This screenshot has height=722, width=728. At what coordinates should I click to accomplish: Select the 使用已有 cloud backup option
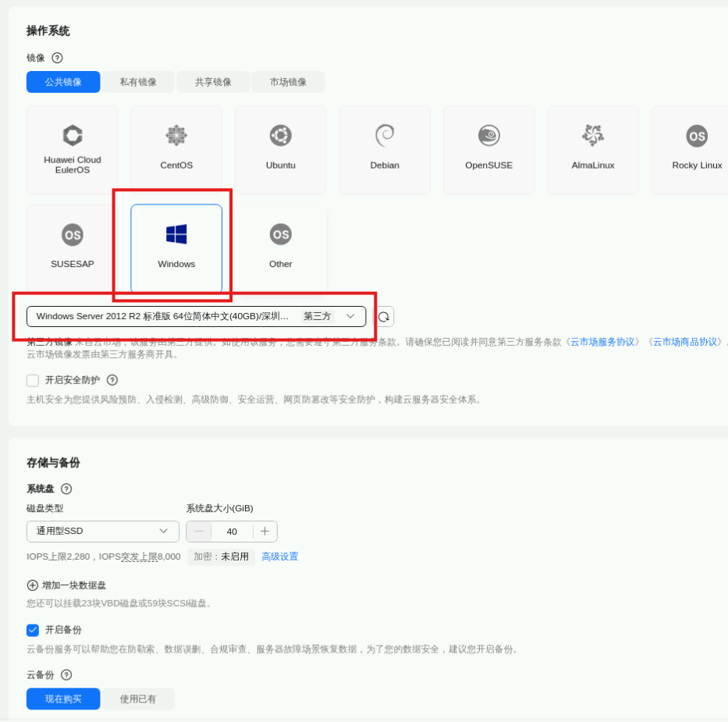click(x=138, y=699)
